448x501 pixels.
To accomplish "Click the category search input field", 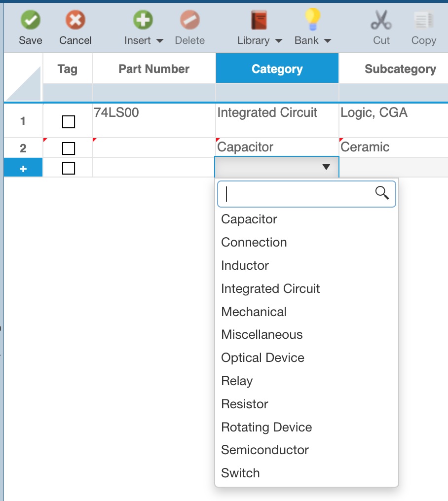I will click(299, 194).
